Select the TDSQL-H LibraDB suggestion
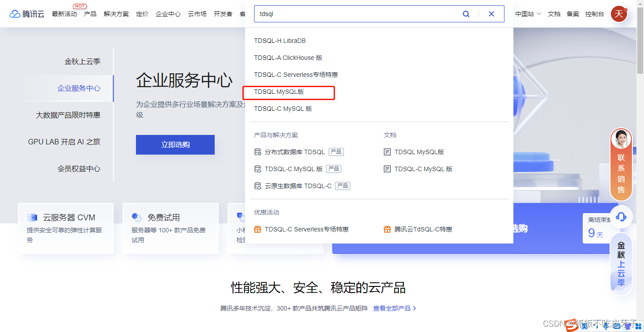 tap(280, 41)
